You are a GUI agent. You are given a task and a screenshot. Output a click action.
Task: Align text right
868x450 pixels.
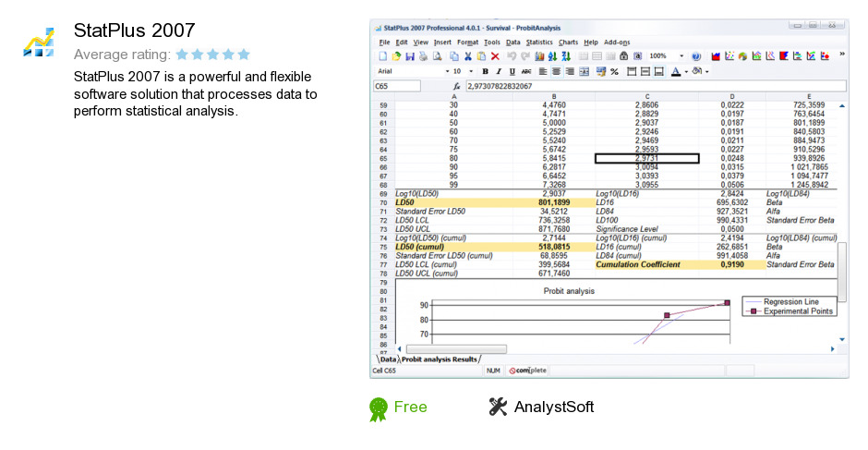(570, 71)
